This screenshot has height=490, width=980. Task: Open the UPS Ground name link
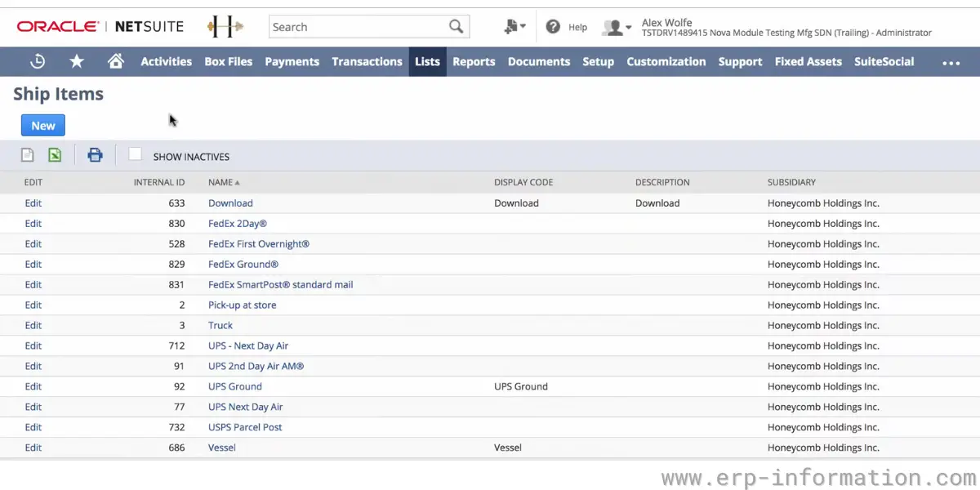tap(235, 387)
